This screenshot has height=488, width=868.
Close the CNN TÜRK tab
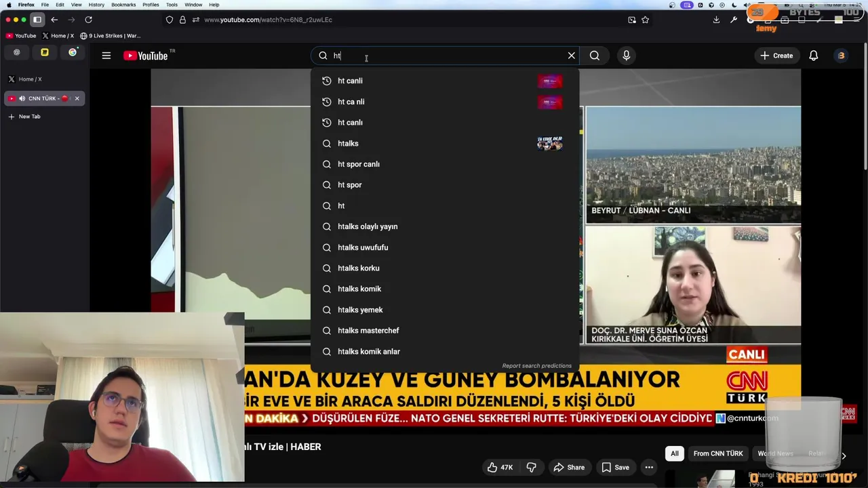click(77, 98)
